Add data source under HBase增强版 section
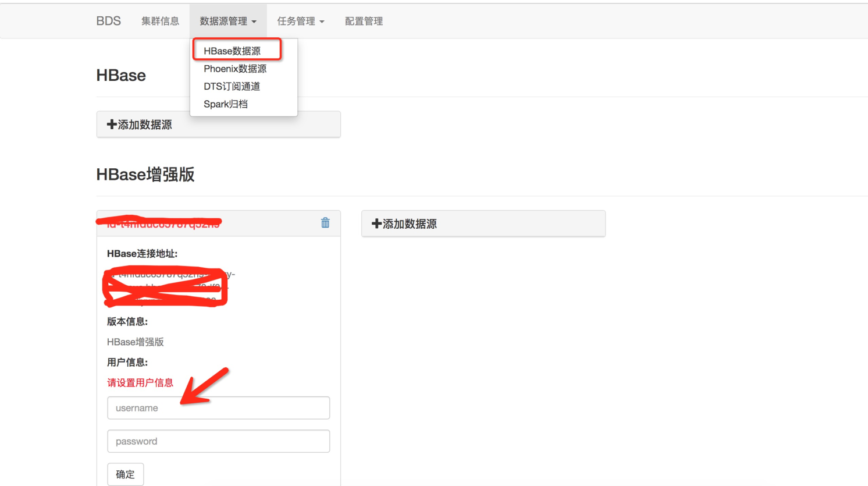868x486 pixels. pos(483,224)
